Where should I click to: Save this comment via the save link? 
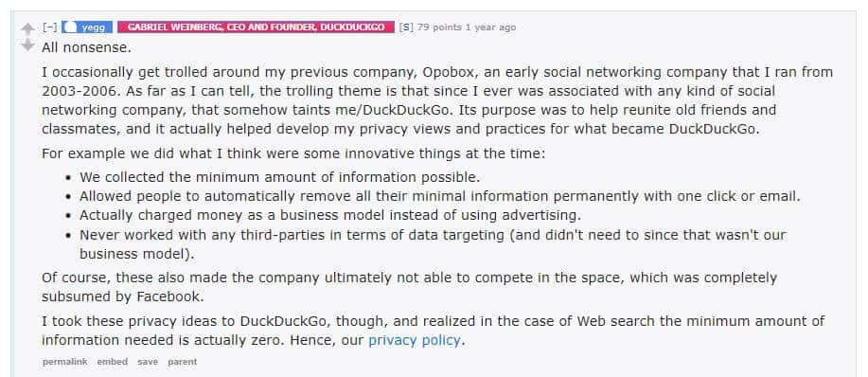click(x=148, y=362)
